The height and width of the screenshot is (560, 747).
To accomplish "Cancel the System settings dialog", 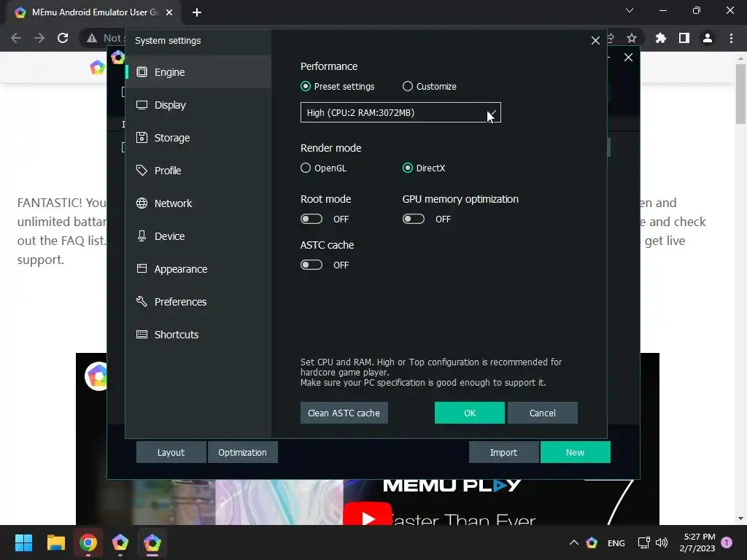I will (x=543, y=413).
